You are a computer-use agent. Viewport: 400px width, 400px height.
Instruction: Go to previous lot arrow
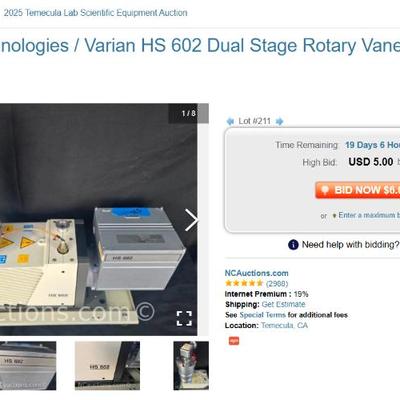coord(230,121)
